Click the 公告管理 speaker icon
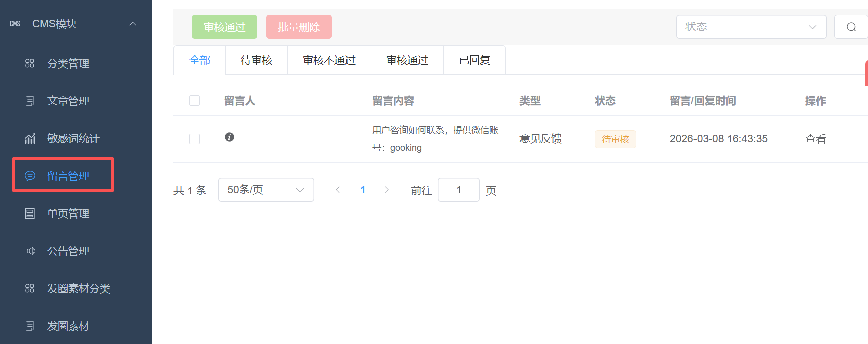 [30, 251]
